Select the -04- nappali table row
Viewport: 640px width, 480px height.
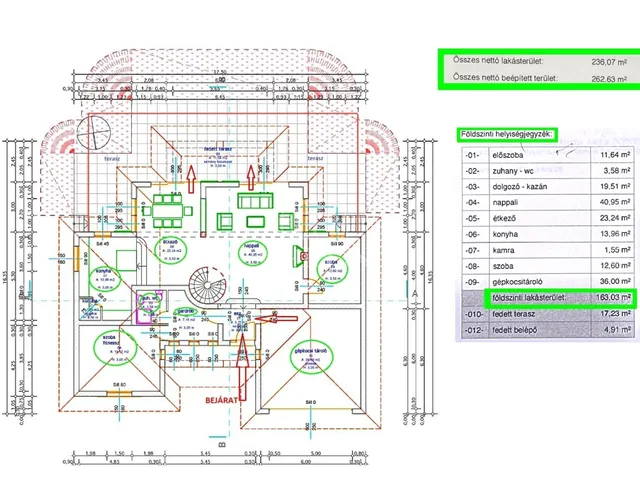pos(544,199)
